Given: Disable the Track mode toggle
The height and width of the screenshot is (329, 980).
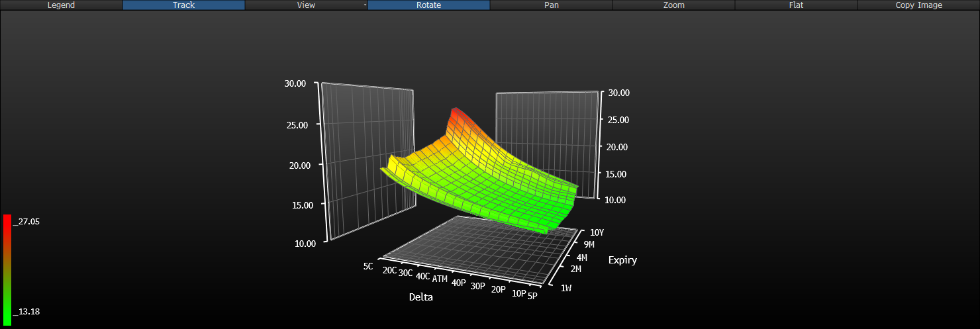Looking at the screenshot, I should (183, 5).
